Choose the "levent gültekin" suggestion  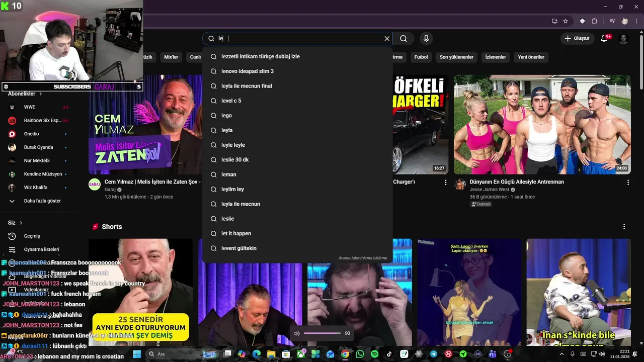pos(297,248)
